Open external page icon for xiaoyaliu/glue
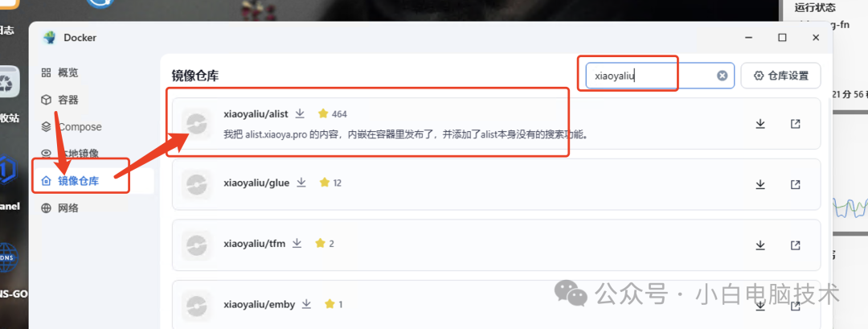Screen dimensions: 868x329 (x=796, y=184)
